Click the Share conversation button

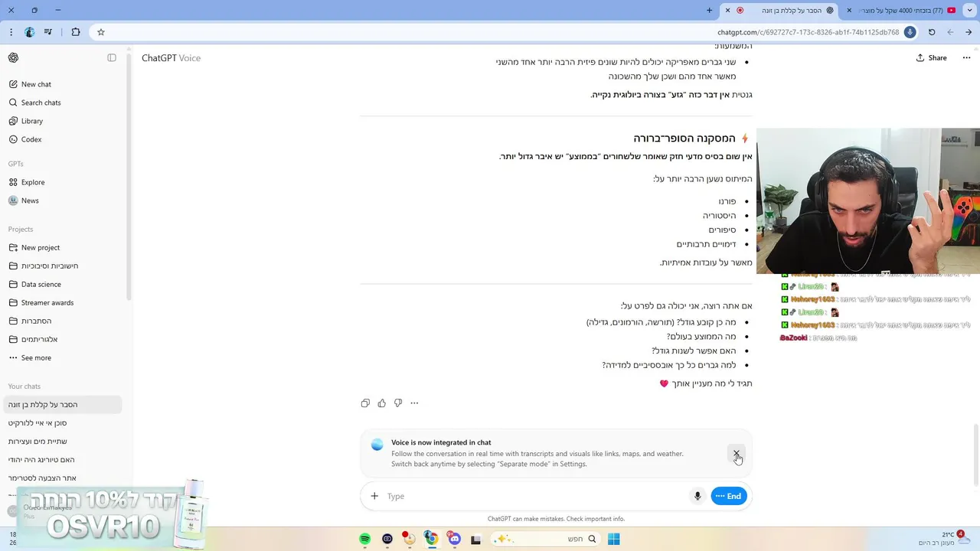click(932, 58)
